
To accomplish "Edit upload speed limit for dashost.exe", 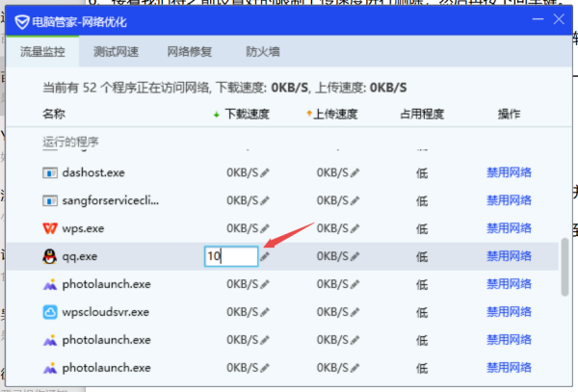I will [355, 172].
